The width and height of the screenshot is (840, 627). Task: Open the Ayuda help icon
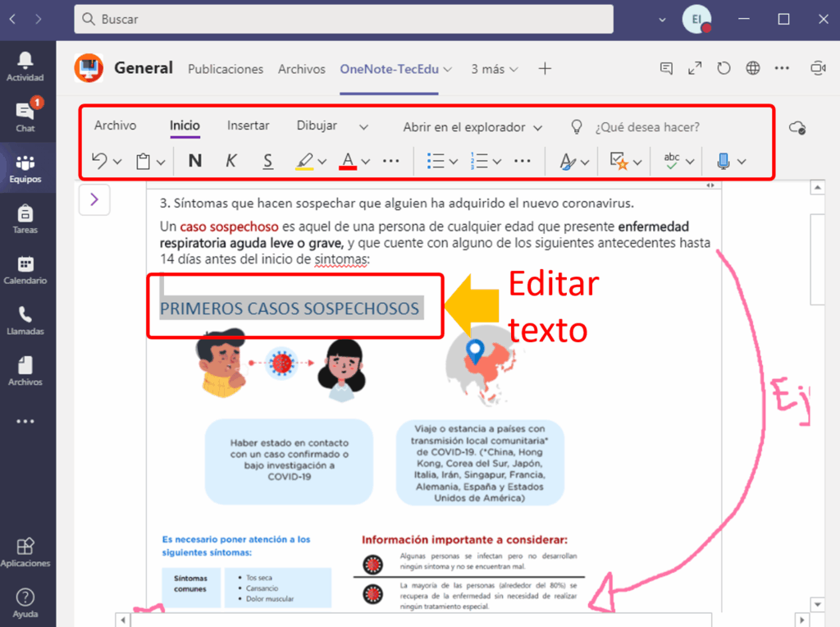click(25, 603)
